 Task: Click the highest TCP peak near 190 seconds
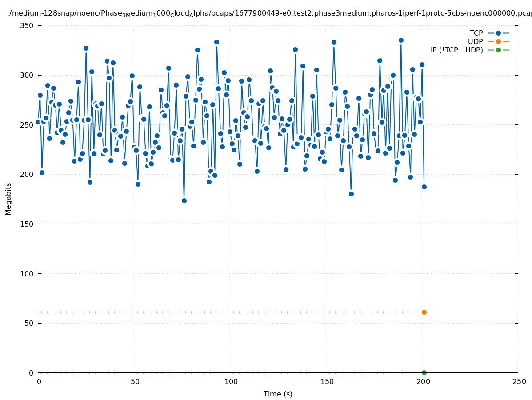coord(401,40)
